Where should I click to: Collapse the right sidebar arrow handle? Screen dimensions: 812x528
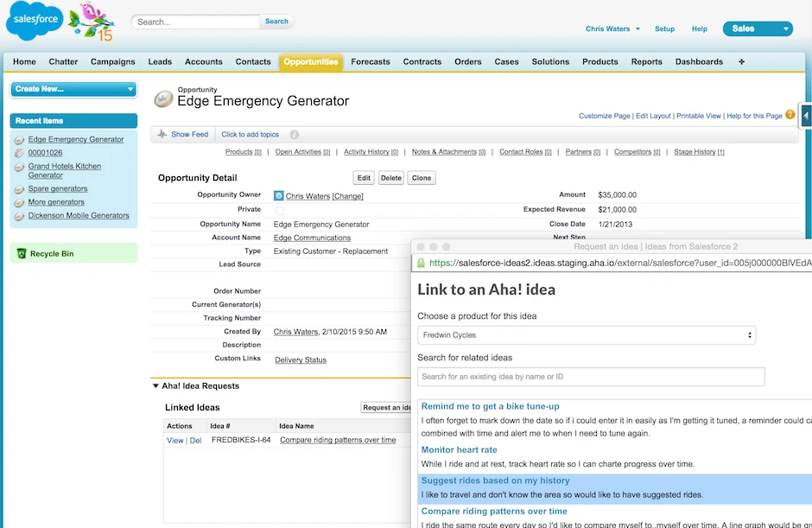(806, 116)
